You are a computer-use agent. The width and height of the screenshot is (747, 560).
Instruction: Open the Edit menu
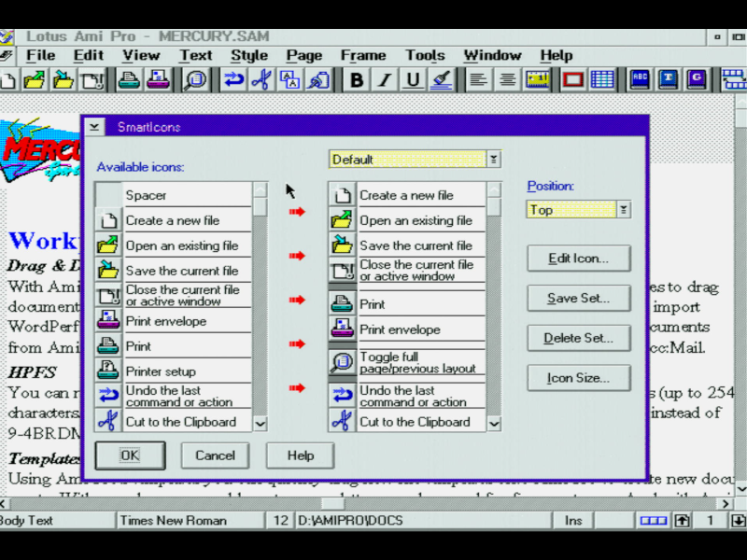[88, 55]
